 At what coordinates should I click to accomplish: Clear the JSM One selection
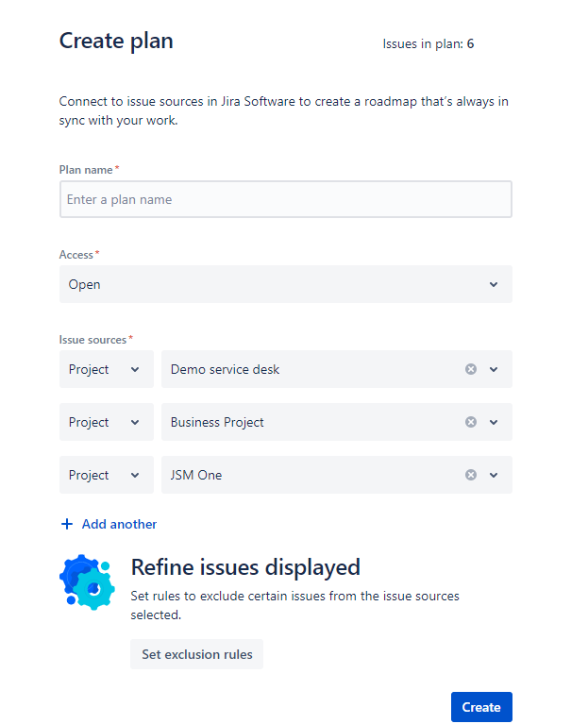[470, 475]
